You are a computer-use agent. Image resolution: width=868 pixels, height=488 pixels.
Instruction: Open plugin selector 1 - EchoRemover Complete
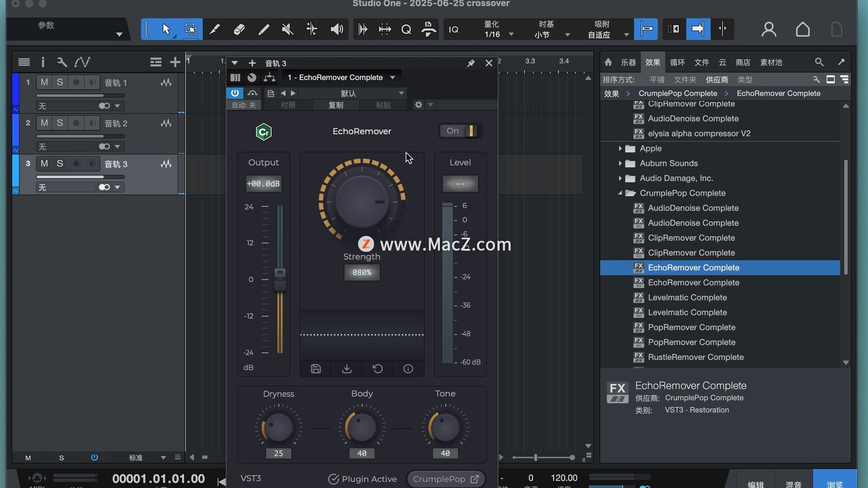click(x=341, y=77)
